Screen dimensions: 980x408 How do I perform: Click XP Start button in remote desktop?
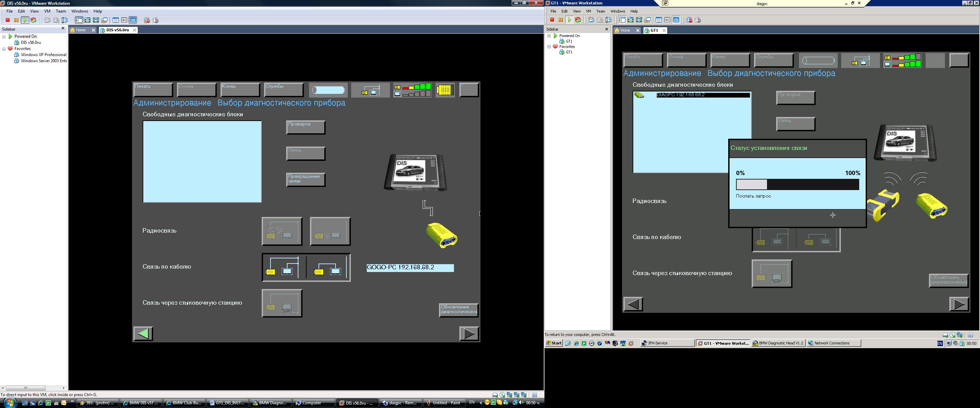pyautogui.click(x=554, y=343)
